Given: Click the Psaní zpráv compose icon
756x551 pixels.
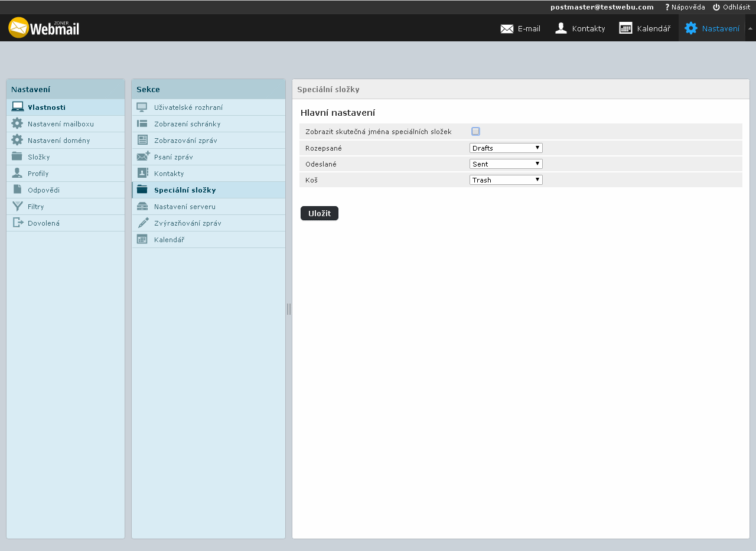Looking at the screenshot, I should pos(142,157).
